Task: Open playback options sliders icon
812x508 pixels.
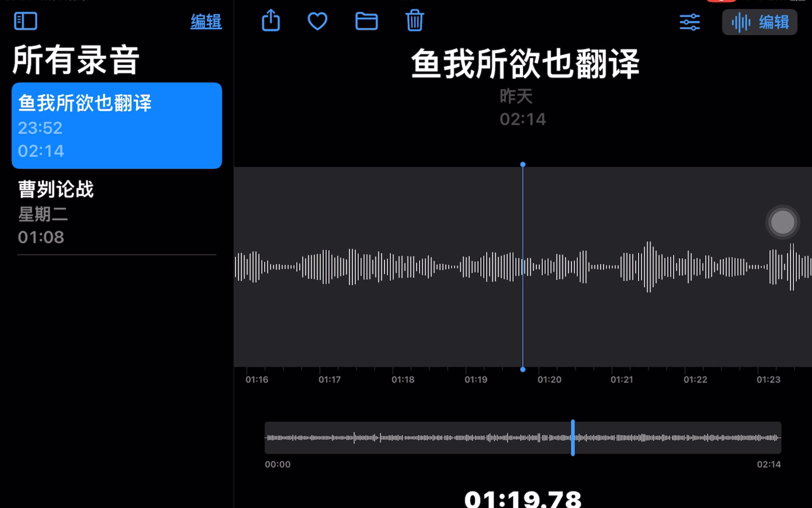Action: pyautogui.click(x=690, y=22)
